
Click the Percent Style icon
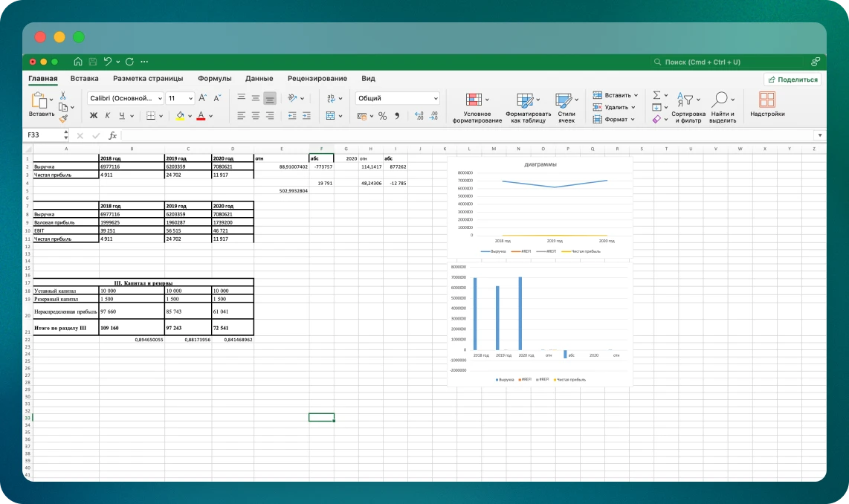[382, 116]
